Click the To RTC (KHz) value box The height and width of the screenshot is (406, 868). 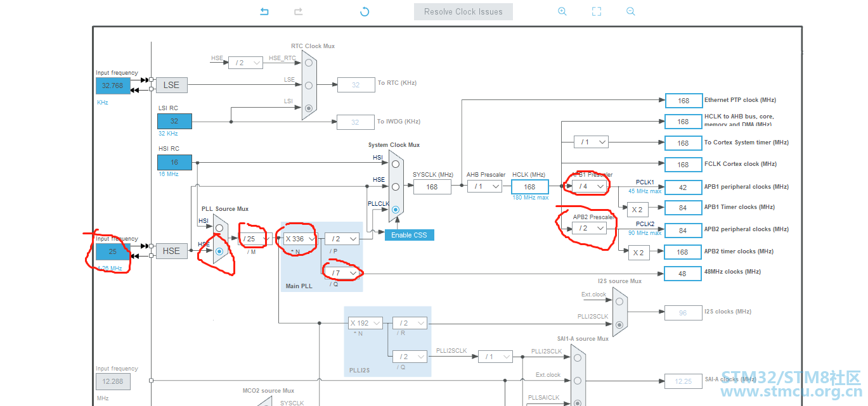pos(356,85)
